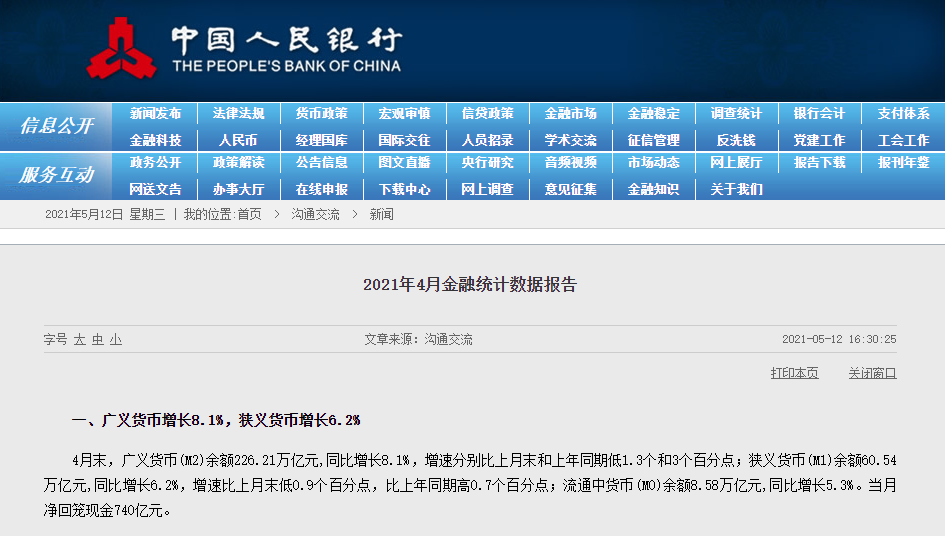This screenshot has height=536, width=945.
Task: Open 办事大厅 menu item
Action: [239, 189]
